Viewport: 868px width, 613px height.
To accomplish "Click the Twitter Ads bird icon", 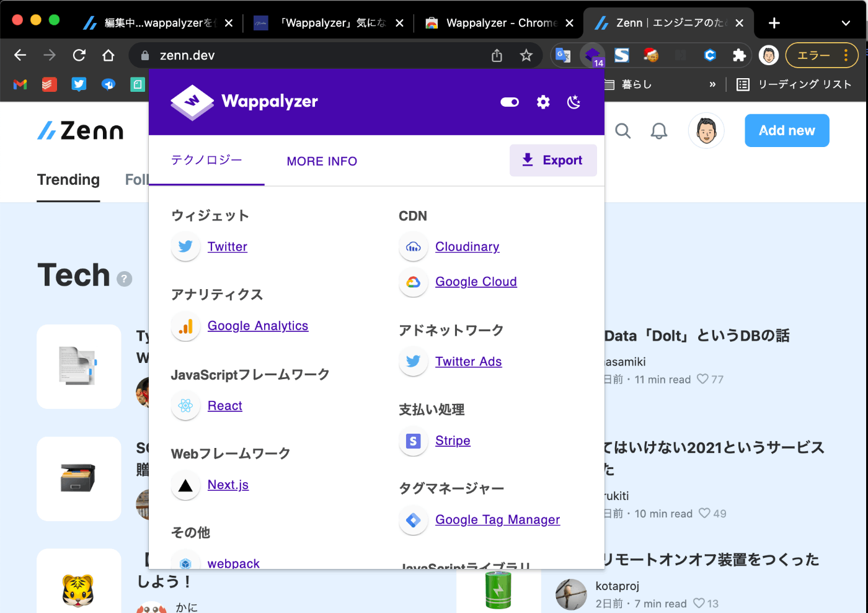I will [414, 361].
